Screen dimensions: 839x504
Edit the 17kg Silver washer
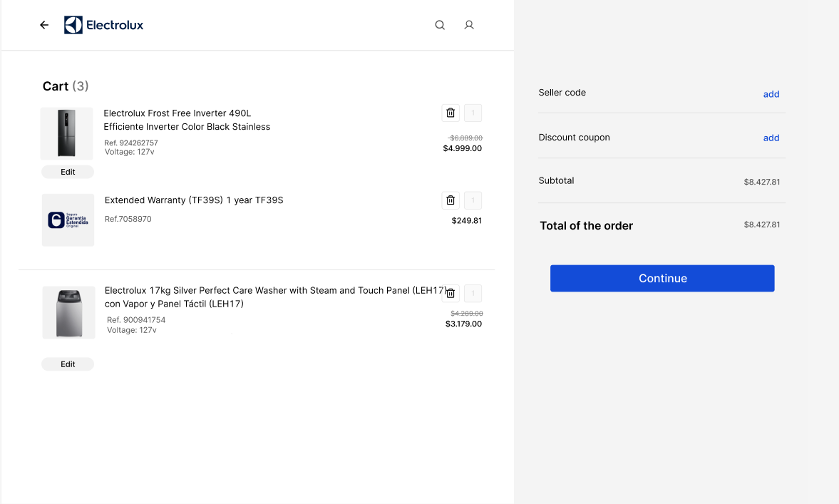point(68,364)
